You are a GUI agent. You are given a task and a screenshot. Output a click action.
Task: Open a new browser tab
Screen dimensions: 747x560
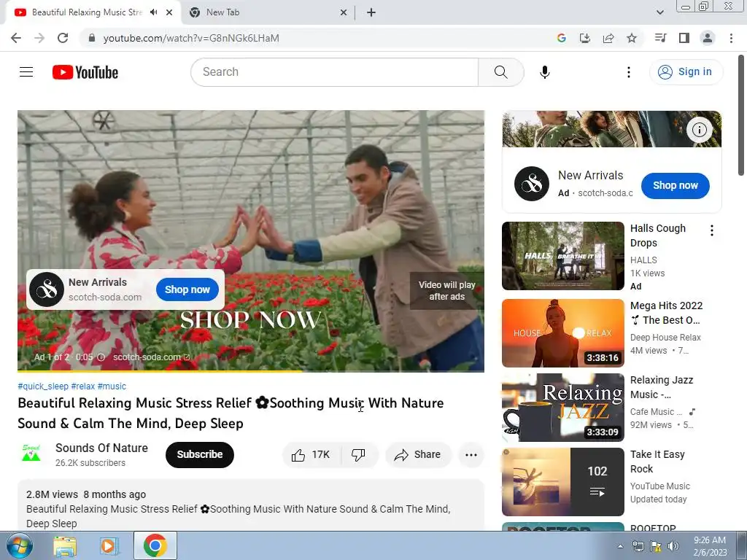click(371, 13)
